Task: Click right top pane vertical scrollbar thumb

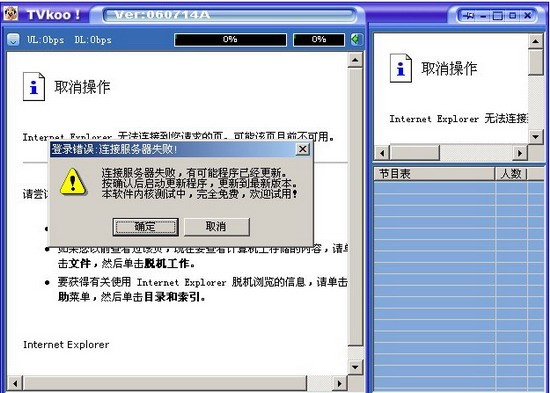Action: [535, 62]
